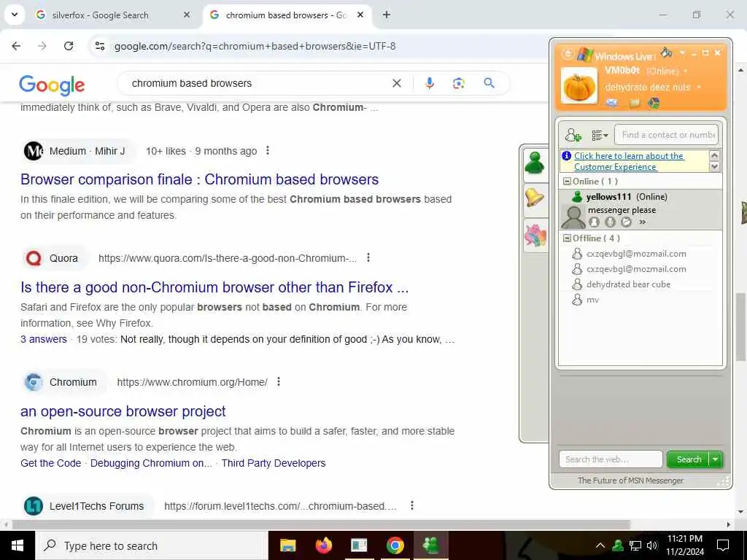Click the Search the web field in Messenger
This screenshot has width=747, height=560.
pyautogui.click(x=611, y=459)
